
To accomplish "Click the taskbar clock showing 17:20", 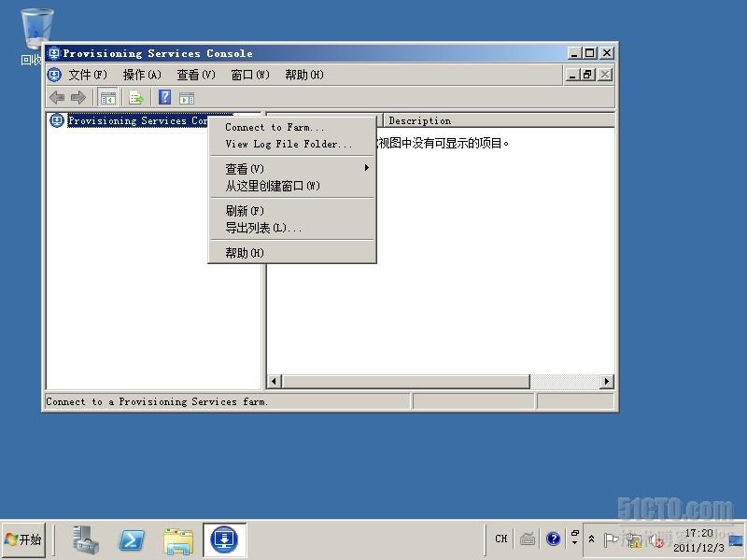I will pyautogui.click(x=698, y=540).
